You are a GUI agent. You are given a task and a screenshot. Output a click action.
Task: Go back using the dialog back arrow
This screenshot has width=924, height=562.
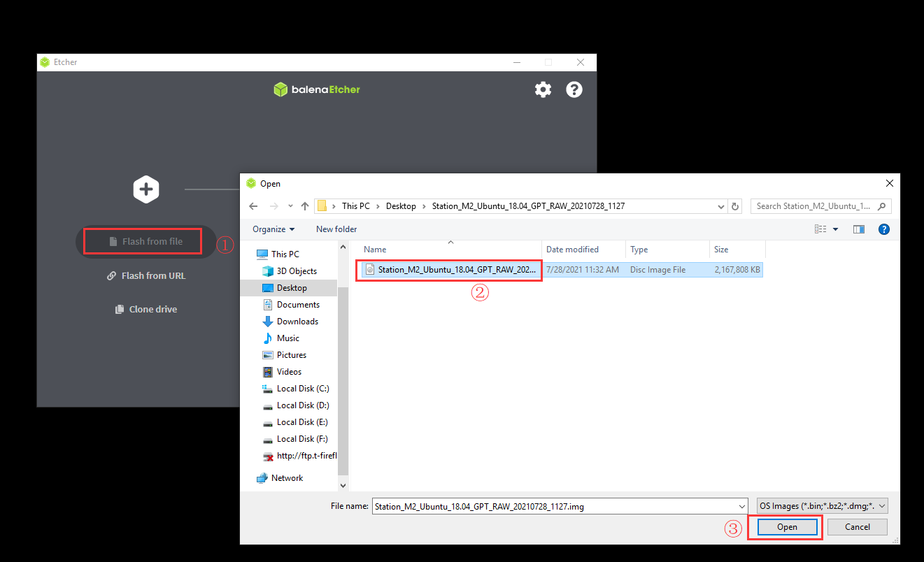(253, 206)
